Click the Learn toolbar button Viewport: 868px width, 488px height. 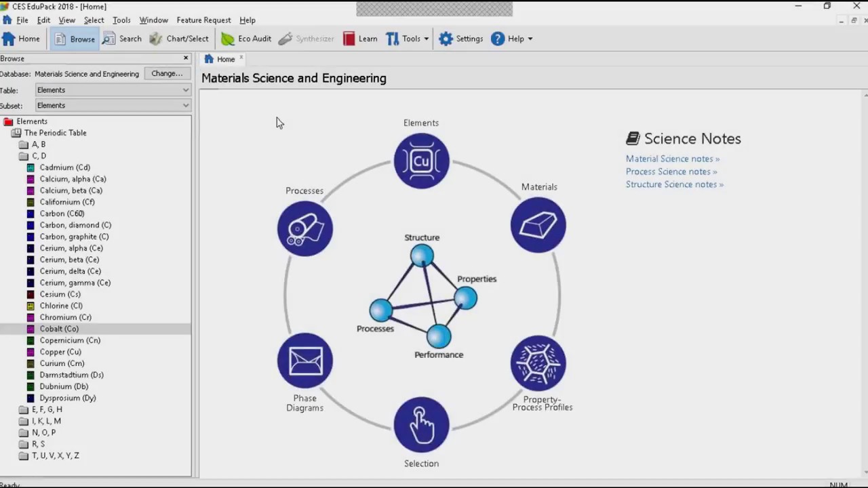(x=360, y=39)
